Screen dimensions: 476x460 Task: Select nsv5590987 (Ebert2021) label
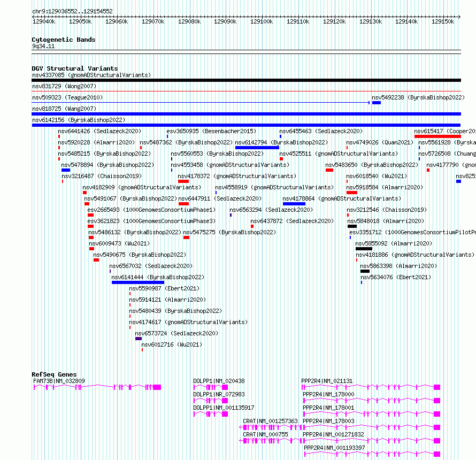165,288
